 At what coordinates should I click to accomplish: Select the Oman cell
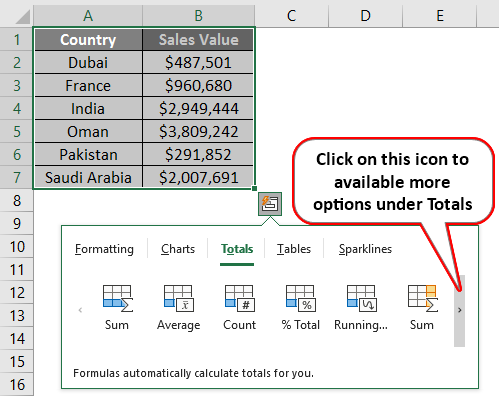pos(88,132)
